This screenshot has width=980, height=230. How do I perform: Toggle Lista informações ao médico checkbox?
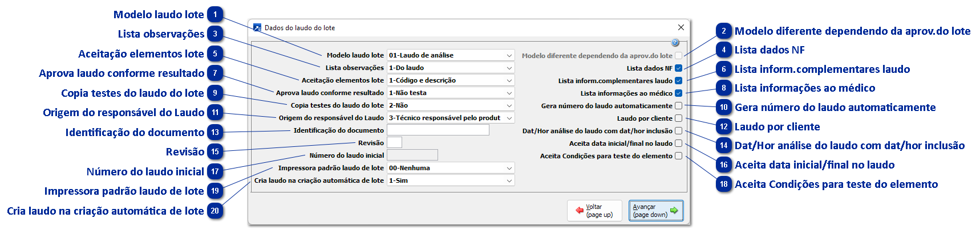coord(678,93)
